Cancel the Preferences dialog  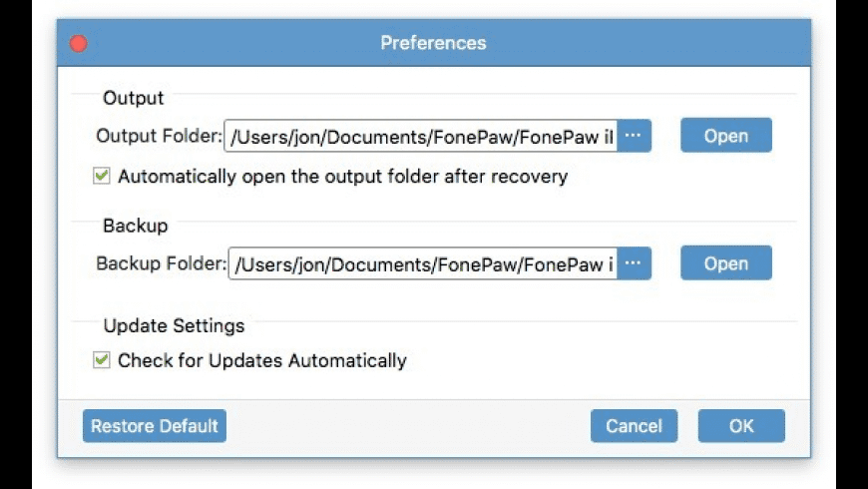(634, 426)
